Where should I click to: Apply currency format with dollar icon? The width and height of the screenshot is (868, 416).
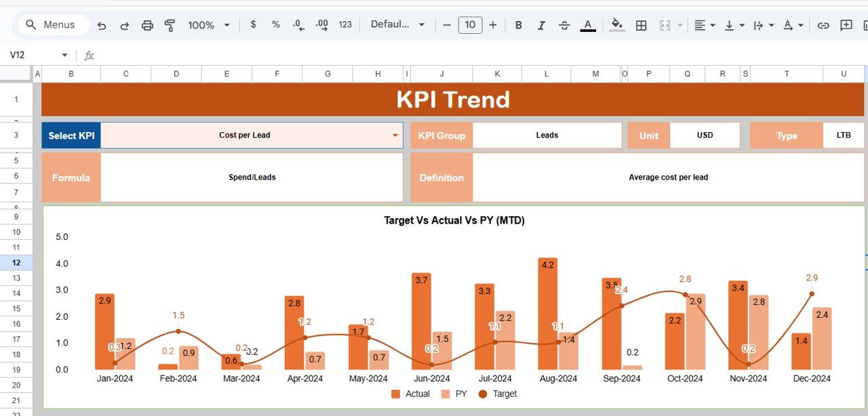click(x=254, y=24)
